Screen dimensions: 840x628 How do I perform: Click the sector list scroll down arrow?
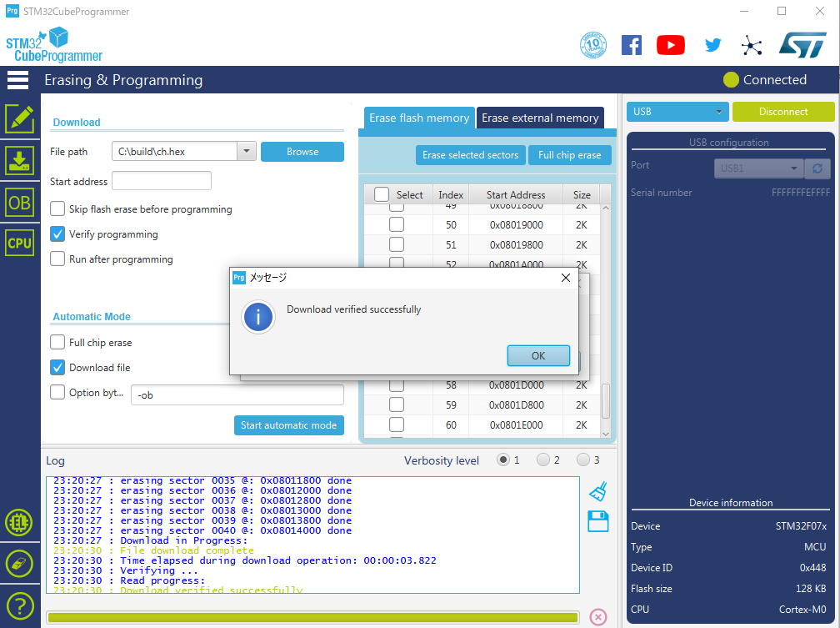(x=606, y=435)
